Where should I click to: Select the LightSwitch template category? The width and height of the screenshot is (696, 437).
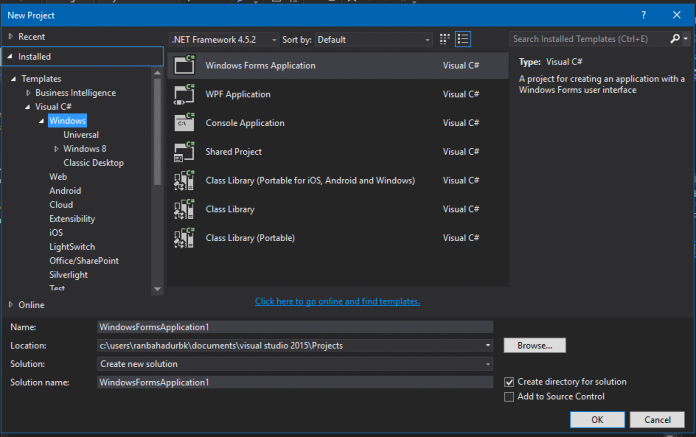point(72,247)
